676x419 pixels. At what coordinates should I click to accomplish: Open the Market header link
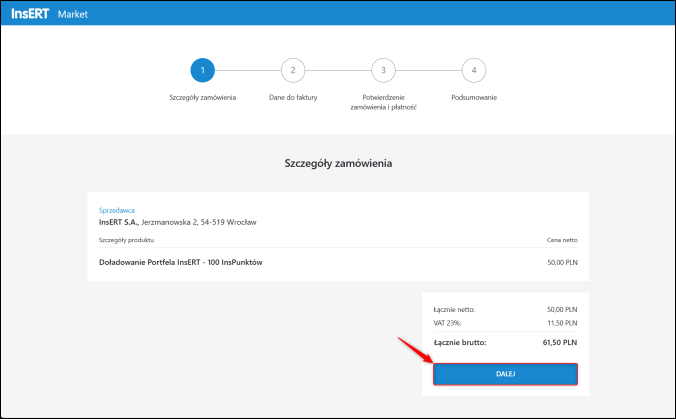tap(72, 14)
